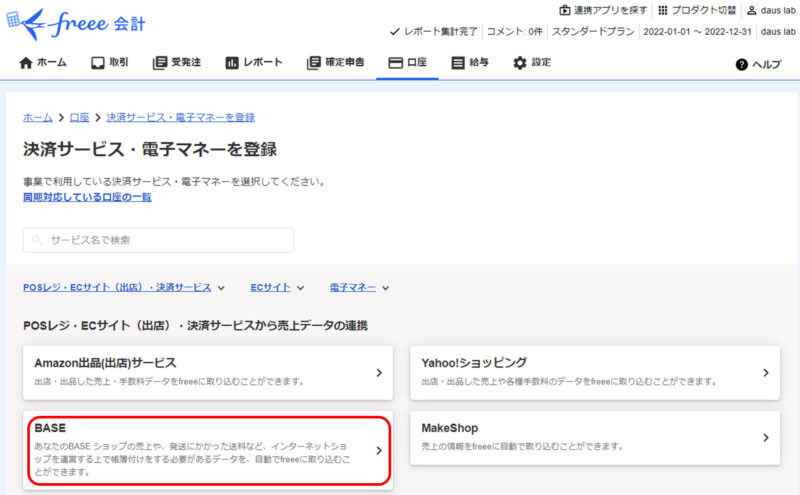Expand the 電子マネー chevron
The height and width of the screenshot is (495, 800).
click(x=386, y=288)
